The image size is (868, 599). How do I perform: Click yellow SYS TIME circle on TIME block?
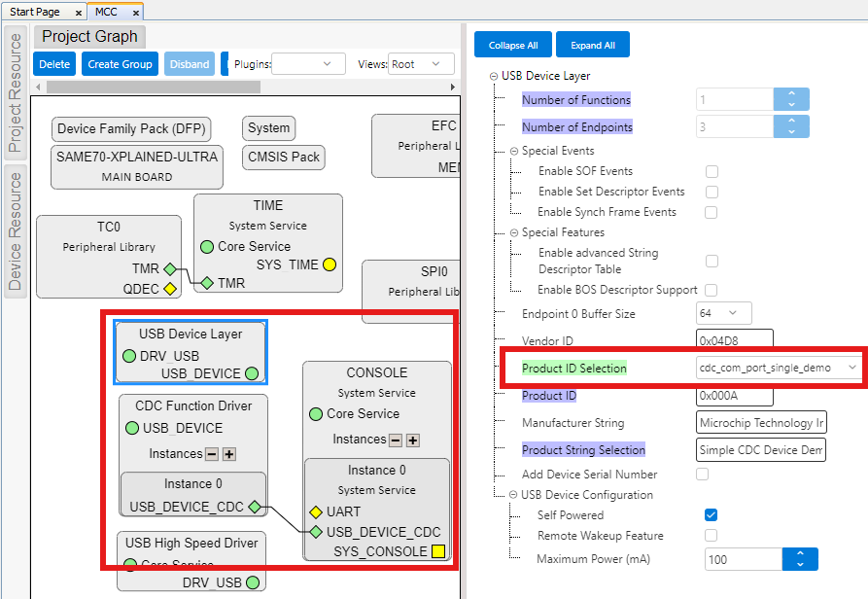pyautogui.click(x=330, y=264)
